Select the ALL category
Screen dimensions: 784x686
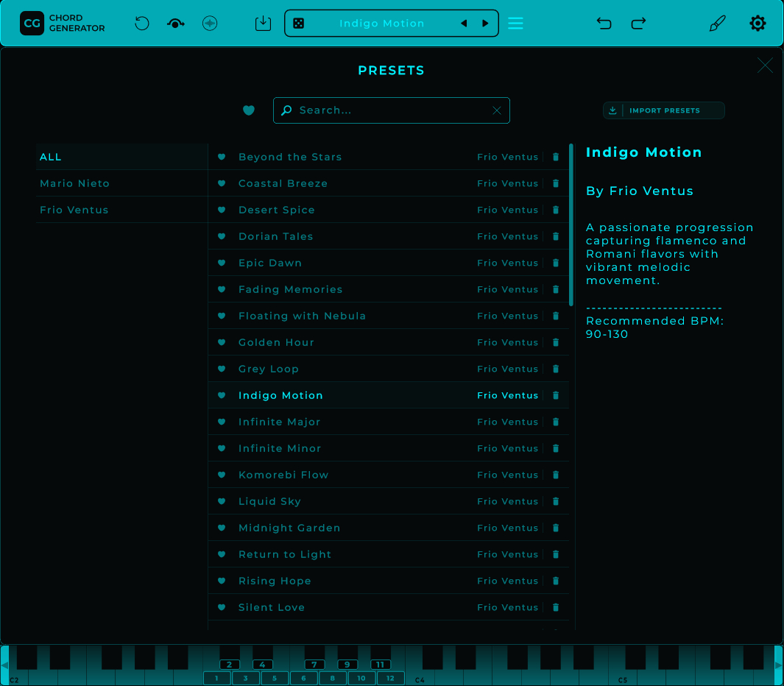coord(121,157)
